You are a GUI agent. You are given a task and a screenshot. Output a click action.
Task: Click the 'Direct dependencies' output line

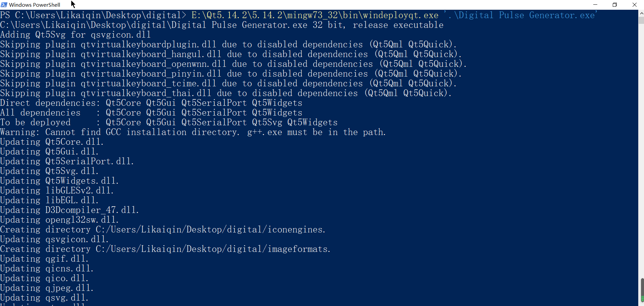(x=151, y=103)
